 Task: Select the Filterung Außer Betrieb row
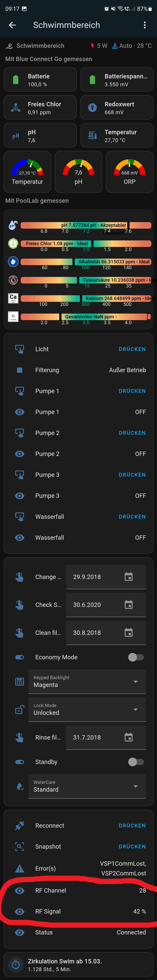tap(78, 370)
